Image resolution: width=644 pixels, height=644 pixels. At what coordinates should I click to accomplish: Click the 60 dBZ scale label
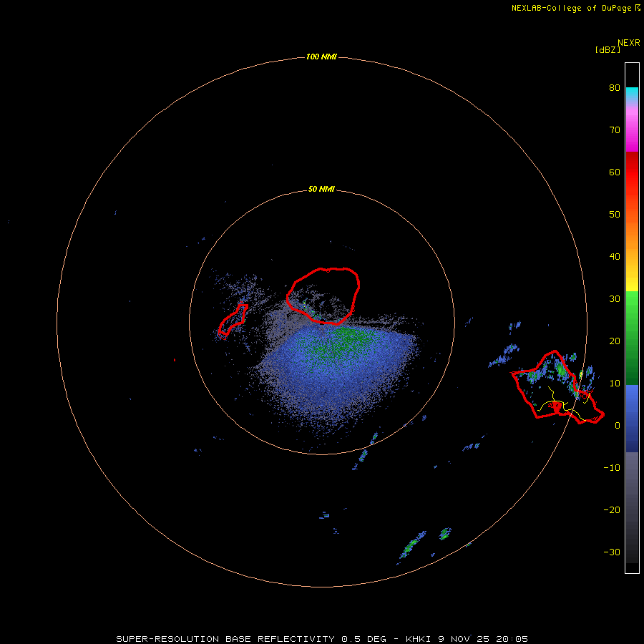615,172
